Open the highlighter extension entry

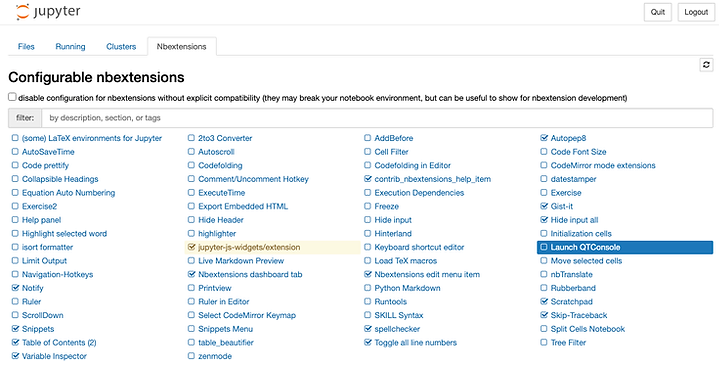217,233
